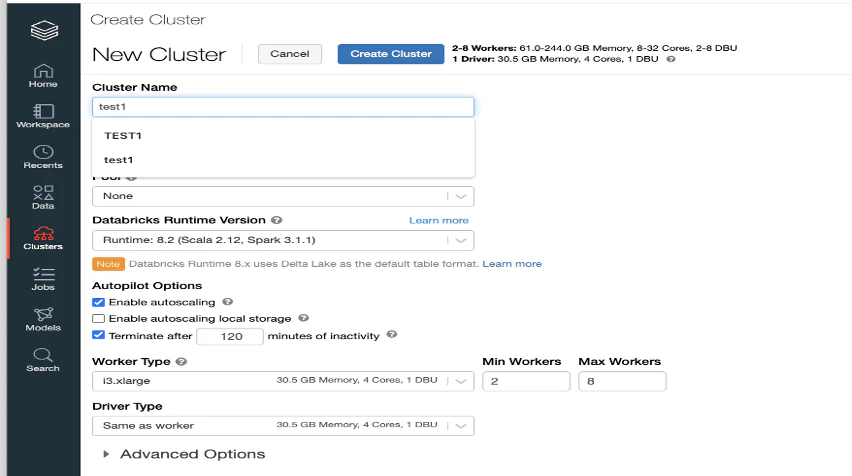Open Workspace from the sidebar
852x476 pixels.
pos(43,116)
